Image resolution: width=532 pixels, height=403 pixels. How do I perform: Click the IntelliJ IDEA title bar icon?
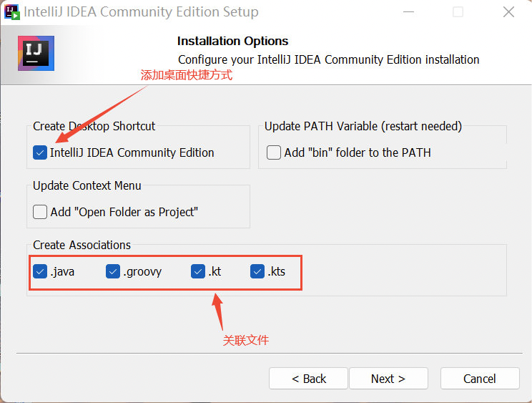[x=12, y=12]
